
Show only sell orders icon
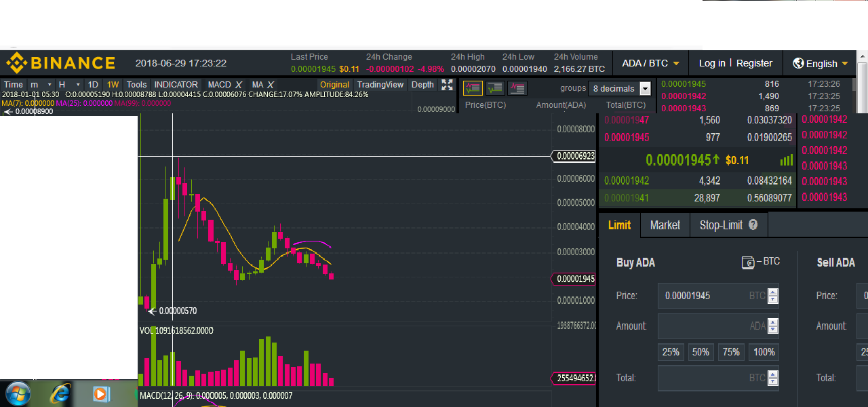point(517,88)
